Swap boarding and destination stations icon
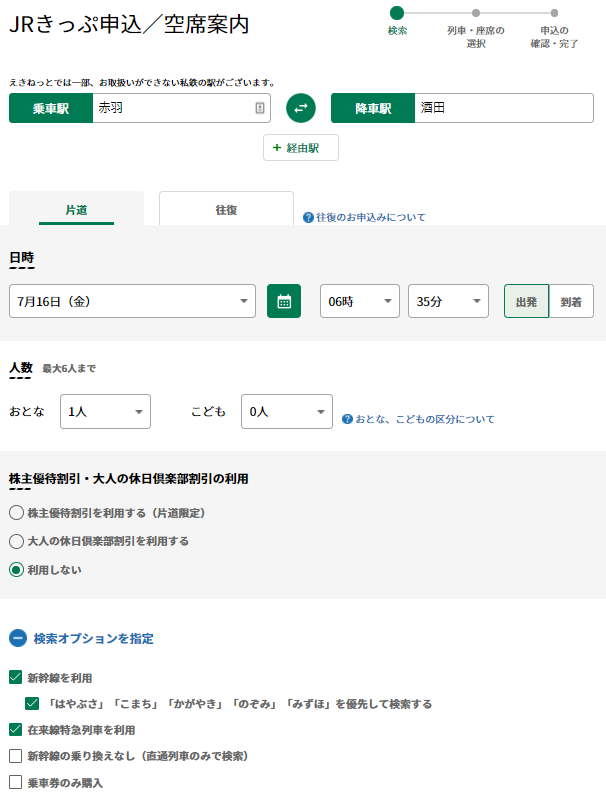This screenshot has width=606, height=811. coord(301,108)
